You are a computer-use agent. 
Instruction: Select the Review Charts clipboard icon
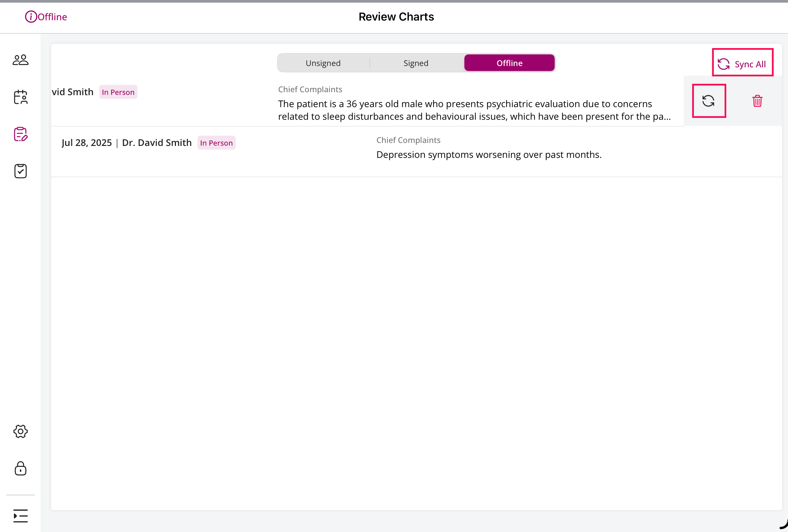coord(20,135)
